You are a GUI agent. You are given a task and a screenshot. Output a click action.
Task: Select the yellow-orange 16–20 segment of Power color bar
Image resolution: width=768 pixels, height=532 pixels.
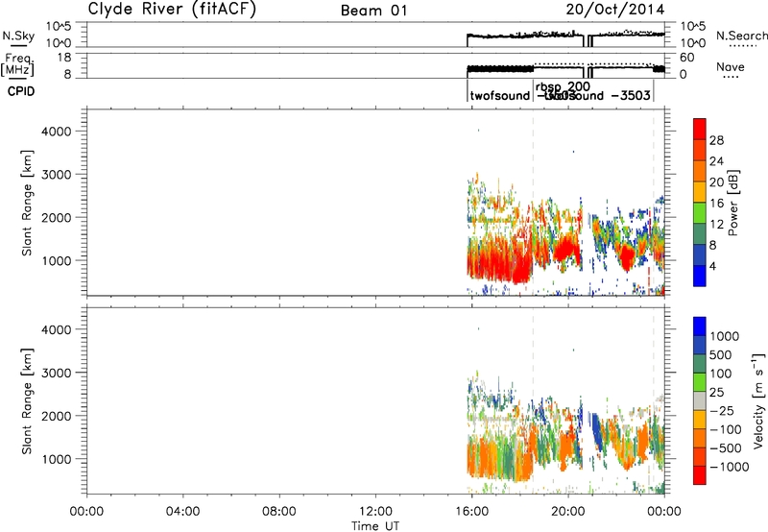700,192
